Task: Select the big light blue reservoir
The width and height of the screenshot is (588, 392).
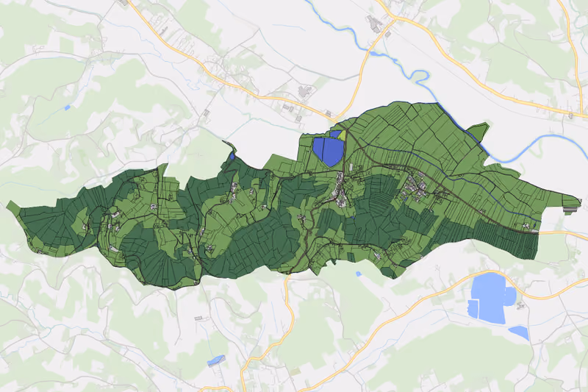Action: point(491,298)
